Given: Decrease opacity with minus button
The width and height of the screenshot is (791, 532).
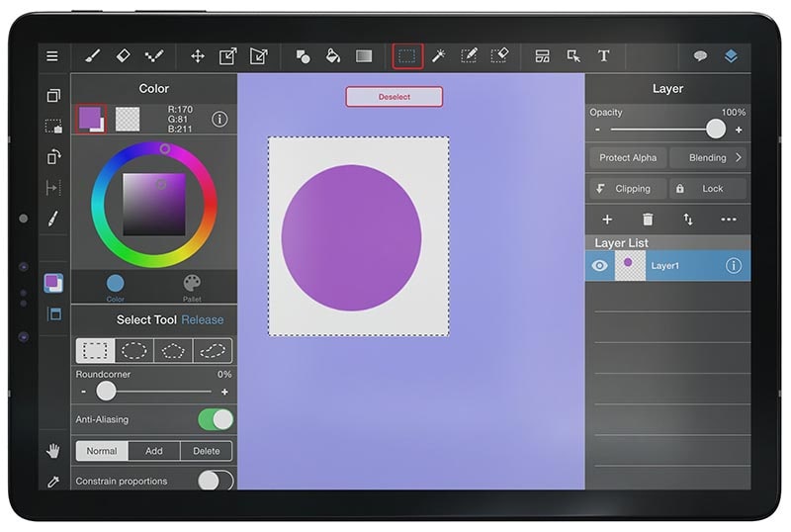Looking at the screenshot, I should [598, 130].
